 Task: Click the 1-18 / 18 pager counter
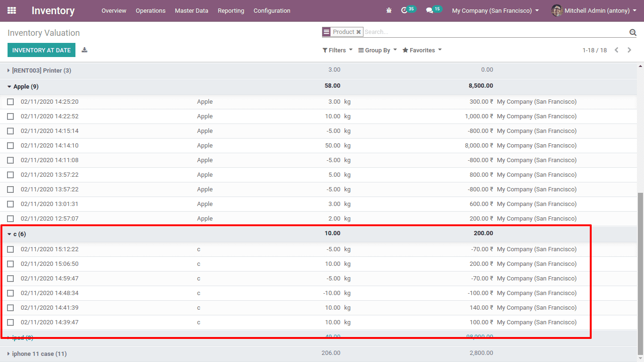[x=594, y=50]
